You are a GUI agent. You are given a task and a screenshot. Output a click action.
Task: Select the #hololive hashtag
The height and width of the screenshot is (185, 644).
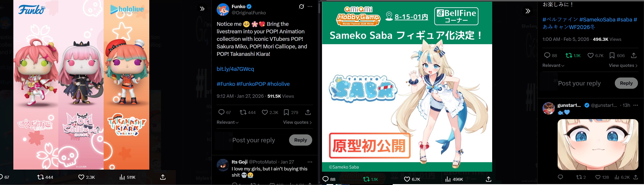278,84
